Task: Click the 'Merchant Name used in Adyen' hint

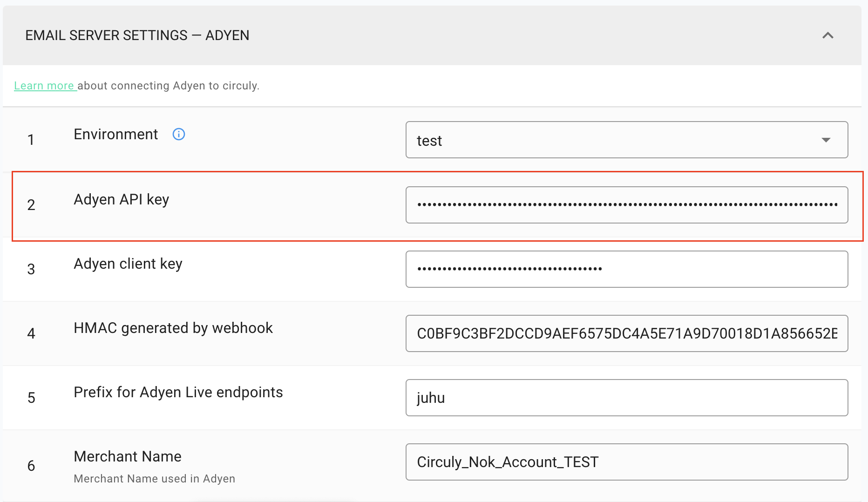Action: tap(155, 479)
